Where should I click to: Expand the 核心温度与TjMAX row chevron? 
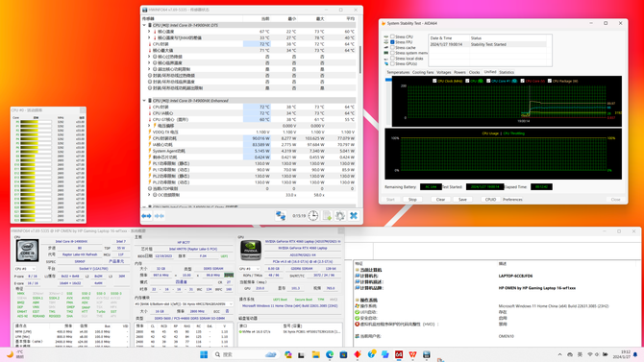click(149, 37)
